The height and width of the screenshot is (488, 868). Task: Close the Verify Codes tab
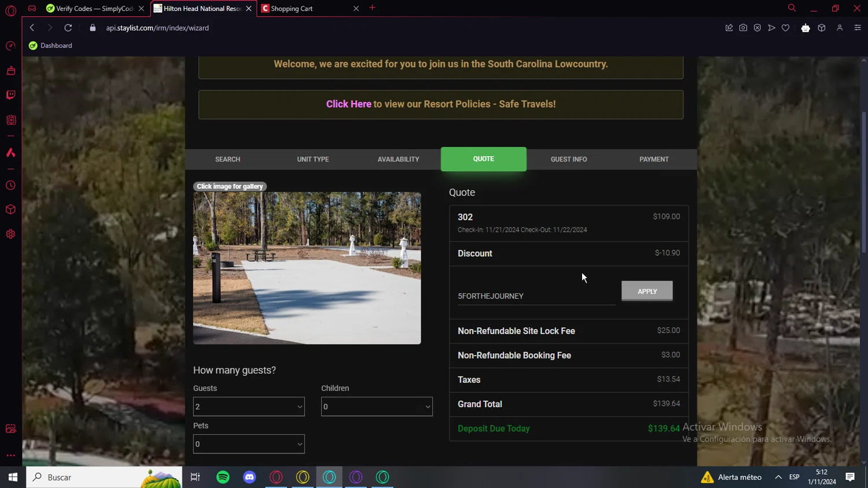(x=141, y=9)
